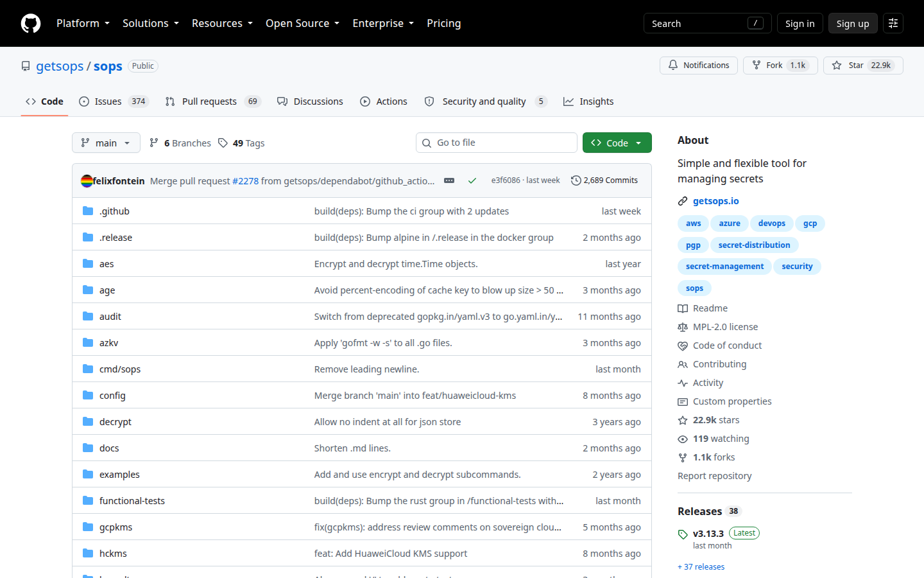Click the Contributing people icon

(683, 364)
